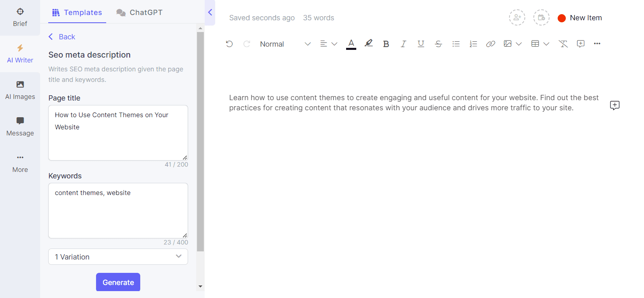
Task: Open the 1 Variation dropdown
Action: point(118,257)
